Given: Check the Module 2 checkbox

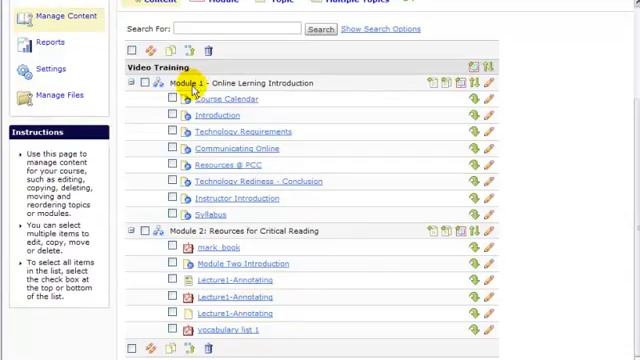Looking at the screenshot, I should [x=145, y=231].
